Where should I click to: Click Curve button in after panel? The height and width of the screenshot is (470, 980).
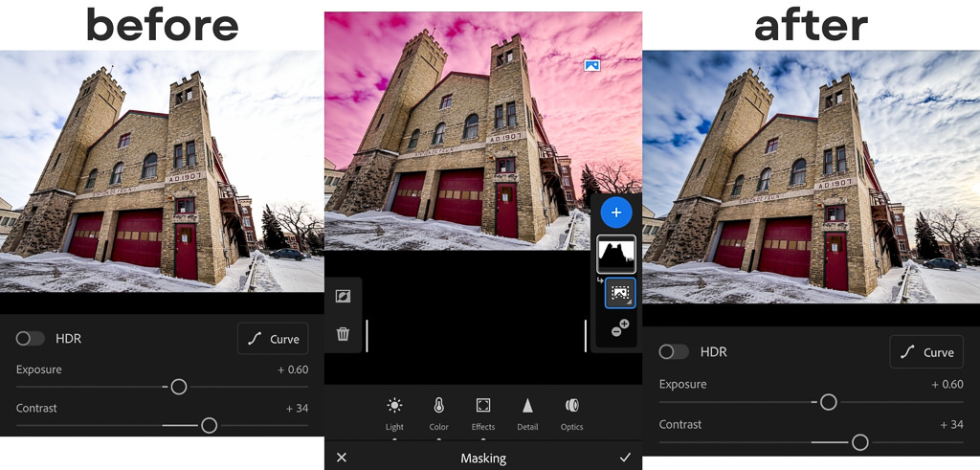[x=925, y=352]
